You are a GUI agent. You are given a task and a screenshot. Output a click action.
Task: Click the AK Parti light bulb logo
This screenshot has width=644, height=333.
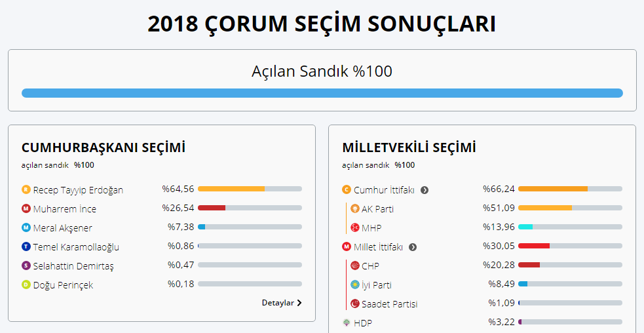355,208
